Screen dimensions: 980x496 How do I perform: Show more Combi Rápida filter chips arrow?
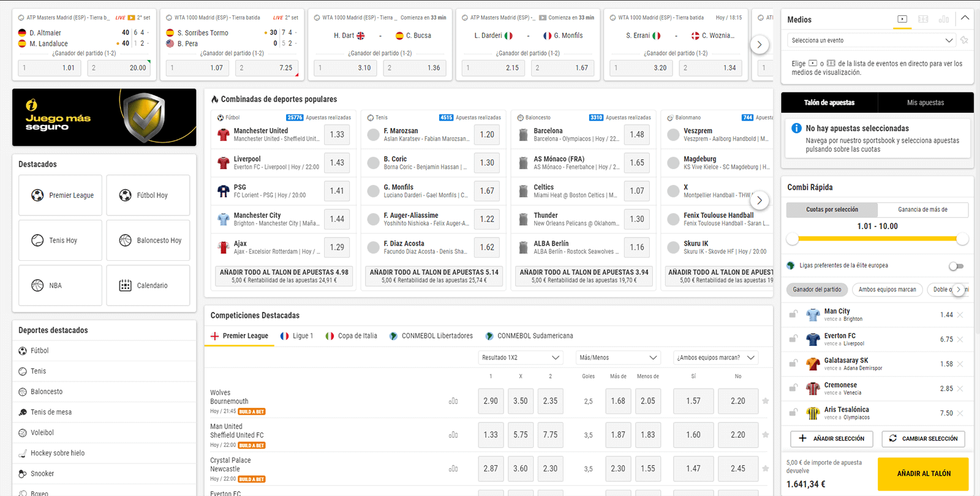959,290
